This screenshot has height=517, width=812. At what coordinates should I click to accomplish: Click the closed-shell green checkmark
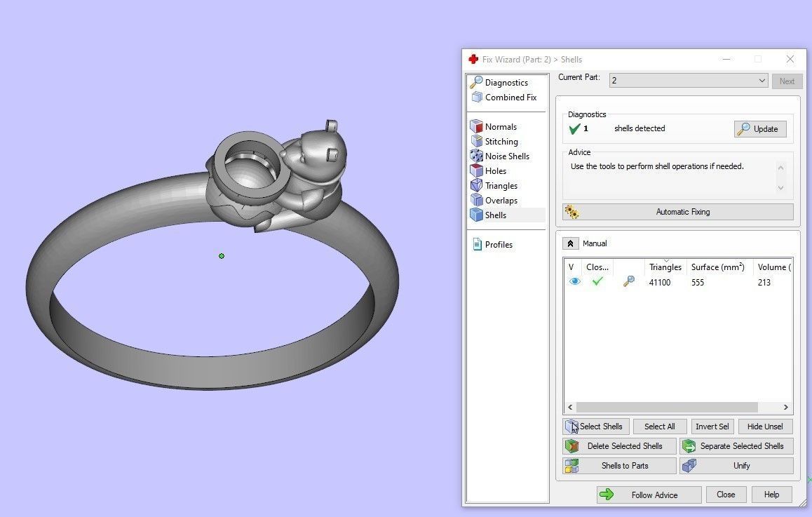click(x=597, y=281)
